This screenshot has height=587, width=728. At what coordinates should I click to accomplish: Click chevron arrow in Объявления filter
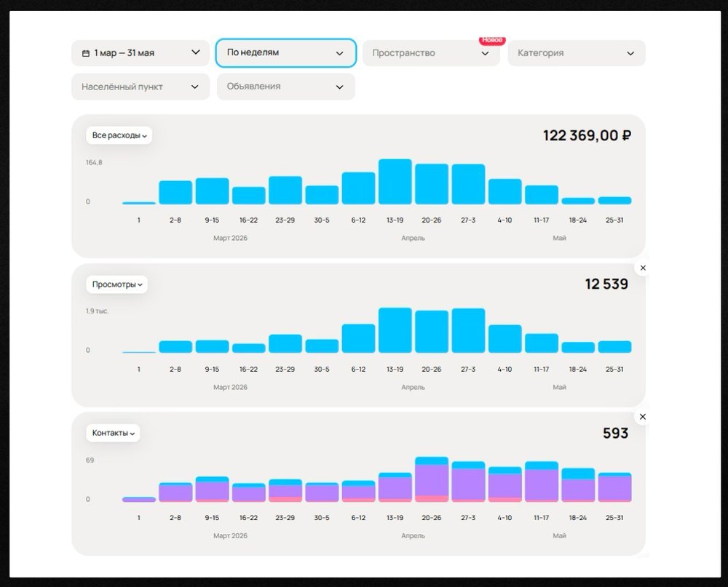(340, 87)
